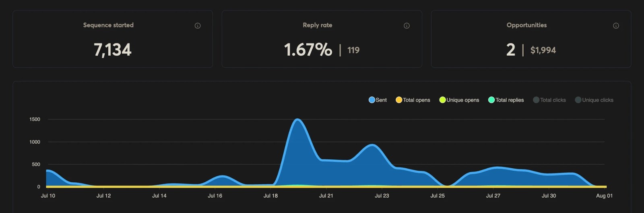Enable the Unique clicks legend series
Viewport: 644px width, 213px height.
tap(594, 100)
